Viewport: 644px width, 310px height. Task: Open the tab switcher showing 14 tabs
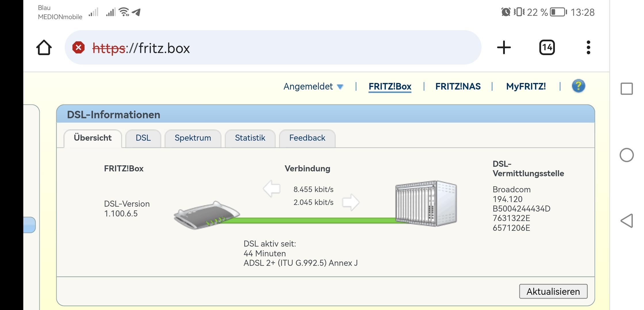point(547,48)
